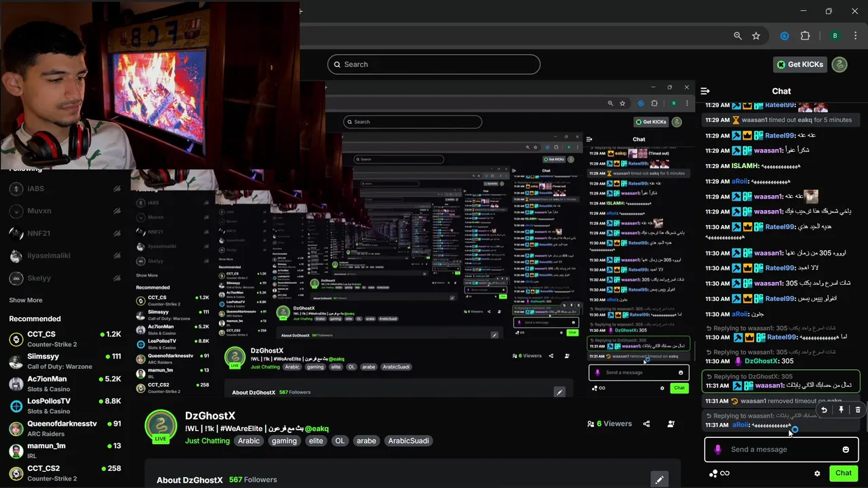Zoom using the browser magnifier icon

(738, 36)
